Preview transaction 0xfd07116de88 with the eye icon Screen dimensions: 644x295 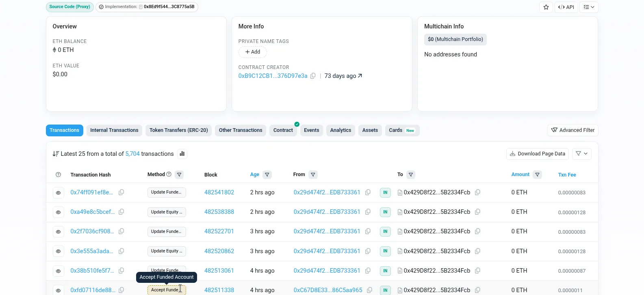pos(58,290)
